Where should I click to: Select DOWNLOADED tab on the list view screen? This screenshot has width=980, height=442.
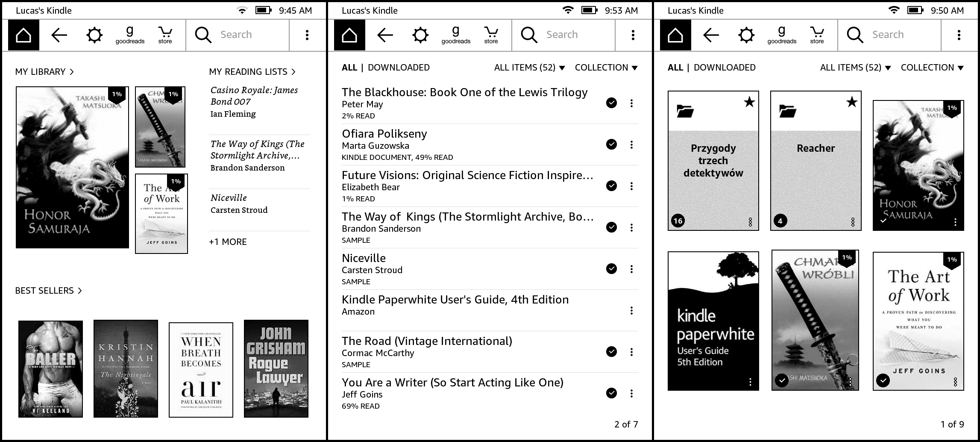coord(399,68)
